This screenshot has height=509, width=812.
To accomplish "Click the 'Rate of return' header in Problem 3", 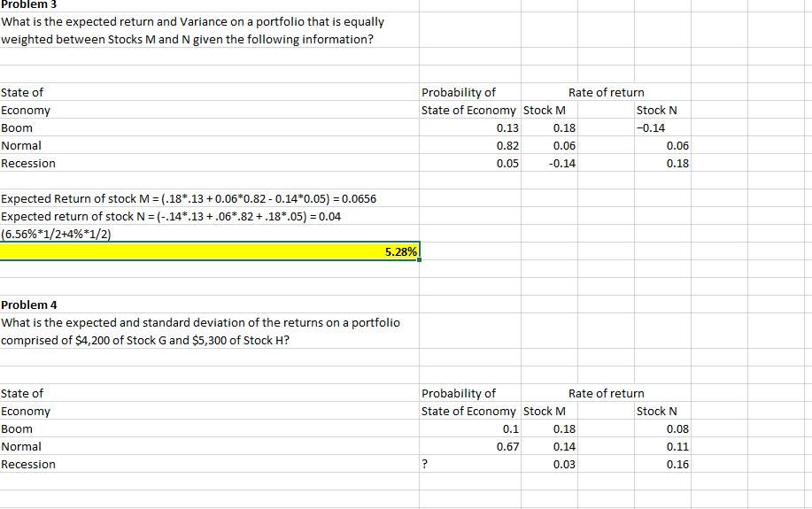I will (607, 92).
